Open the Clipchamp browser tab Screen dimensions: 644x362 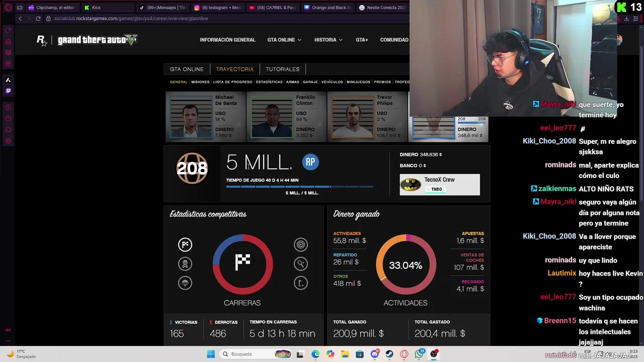[52, 8]
